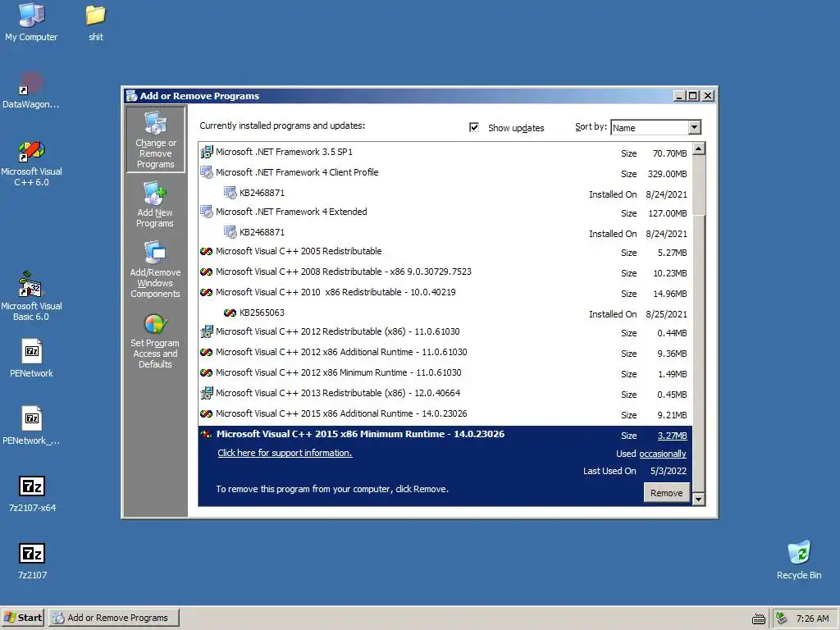
Task: Click the Remove button
Action: point(666,493)
